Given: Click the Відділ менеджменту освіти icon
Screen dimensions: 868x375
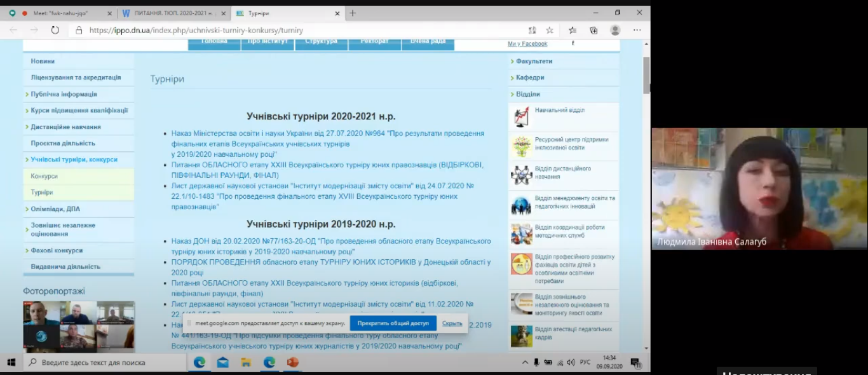Looking at the screenshot, I should (x=522, y=205).
